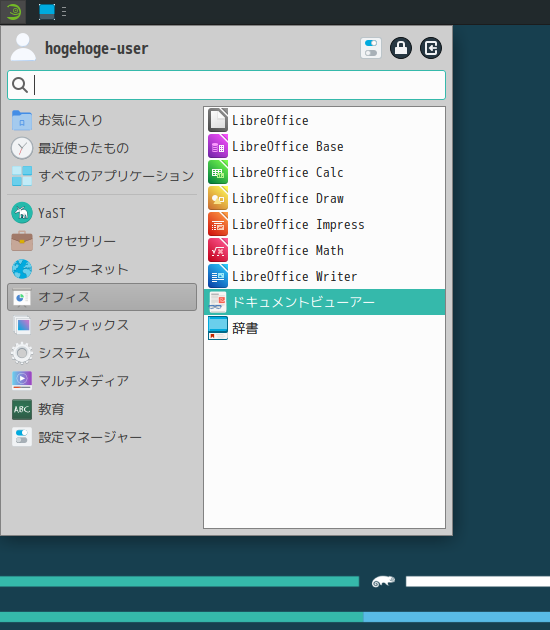The width and height of the screenshot is (550, 630).
Task: Open the グラフィックス graphics category
Action: (x=102, y=325)
